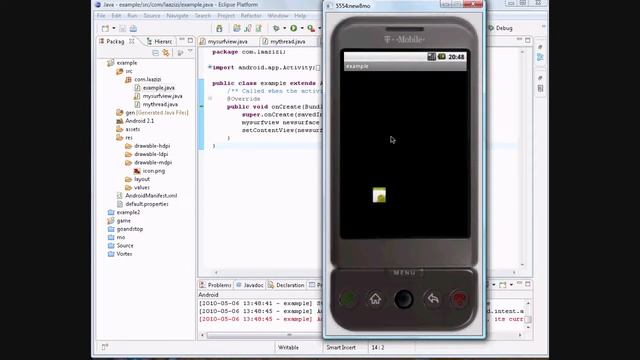The image size is (640, 360).
Task: Select the Package Explorer tab
Action: [x=116, y=41]
